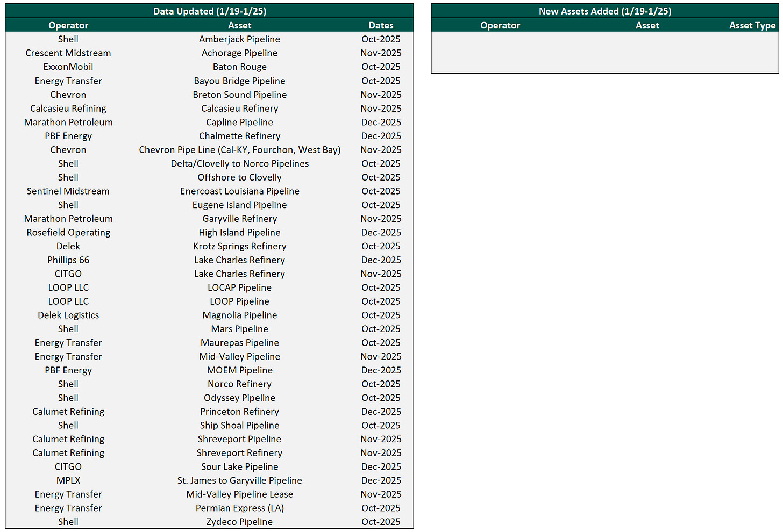Click the 'Shreveport Pipeline' cell

click(x=239, y=439)
